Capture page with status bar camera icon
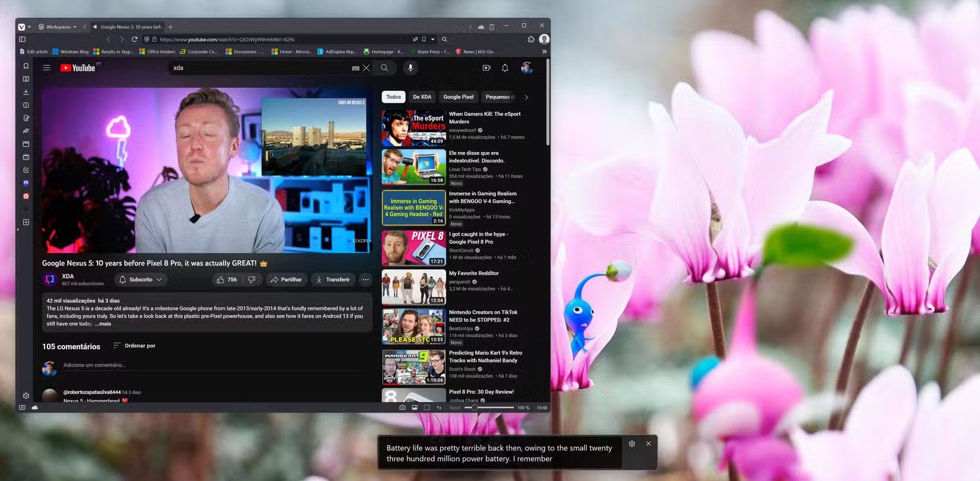 click(402, 407)
